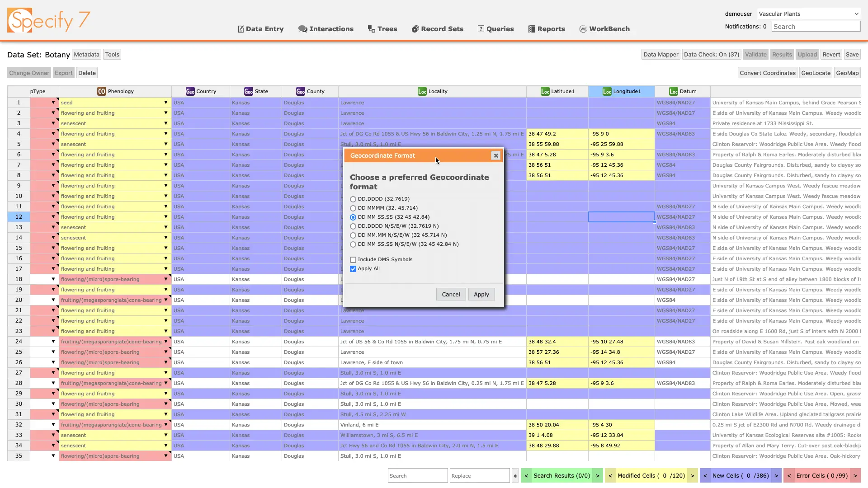Image resolution: width=868 pixels, height=488 pixels.
Task: Open the search settings gear icon
Action: [x=515, y=476]
